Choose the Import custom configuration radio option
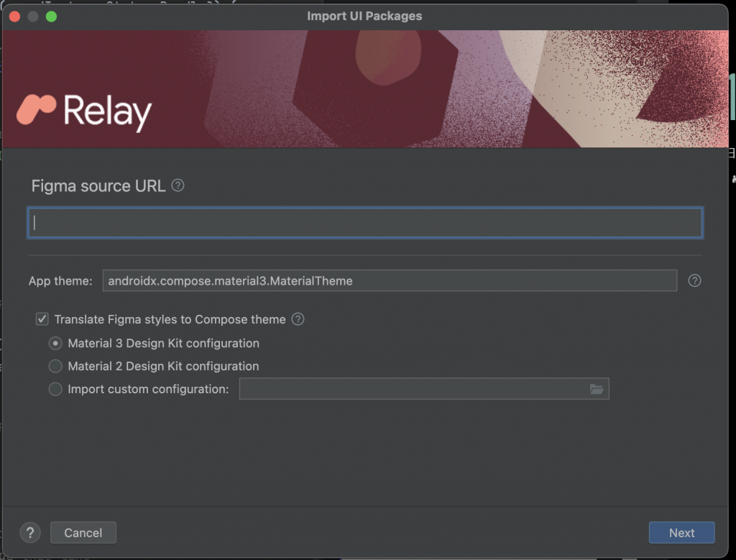736x560 pixels. [55, 389]
